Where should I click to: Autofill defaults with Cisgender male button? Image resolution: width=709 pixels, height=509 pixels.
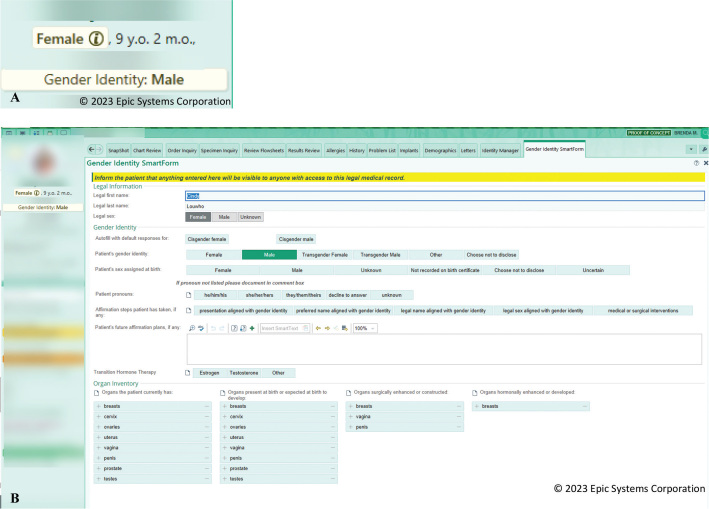(x=296, y=239)
